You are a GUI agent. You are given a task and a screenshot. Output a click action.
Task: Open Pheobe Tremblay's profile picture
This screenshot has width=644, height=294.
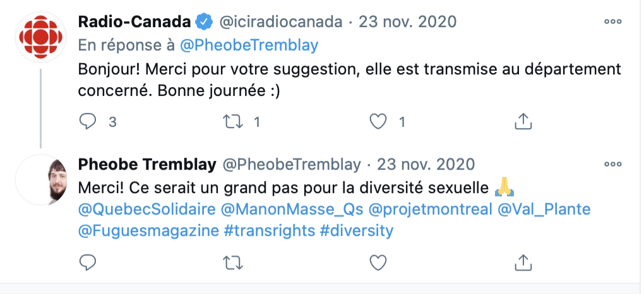[x=40, y=179]
